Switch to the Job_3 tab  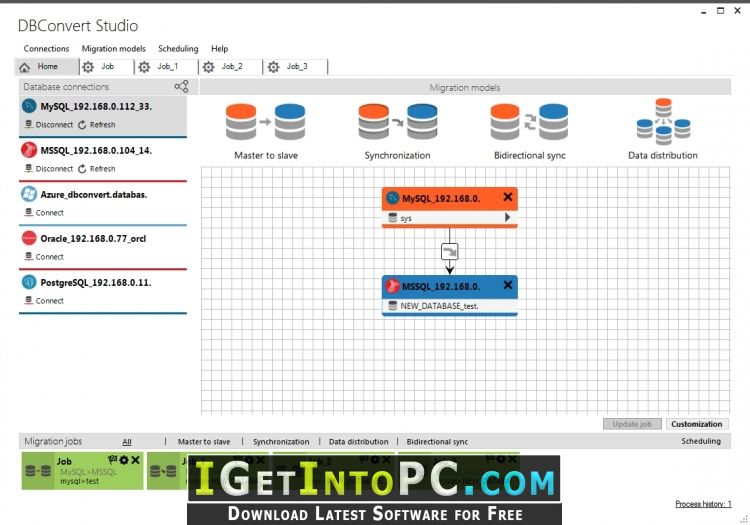pyautogui.click(x=297, y=66)
